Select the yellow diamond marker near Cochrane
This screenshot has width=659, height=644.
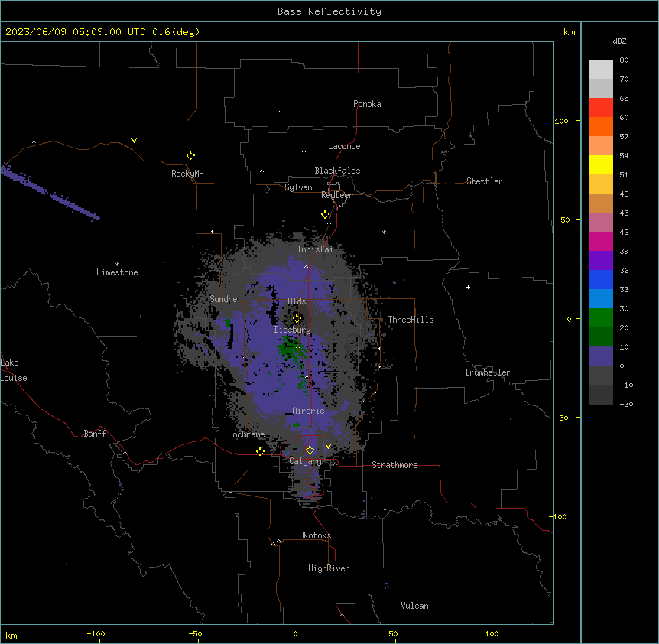260,451
